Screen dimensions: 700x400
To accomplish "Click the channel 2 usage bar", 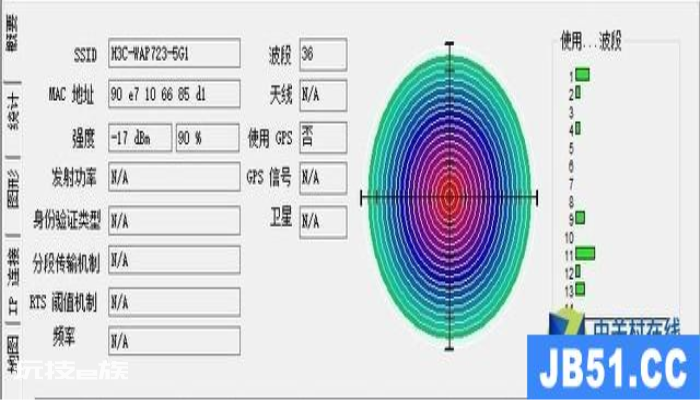I will [x=578, y=93].
